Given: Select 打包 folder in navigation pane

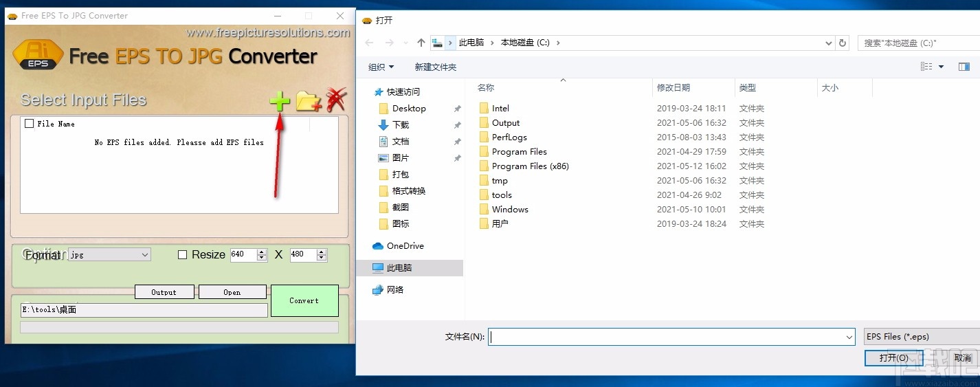Looking at the screenshot, I should (401, 175).
